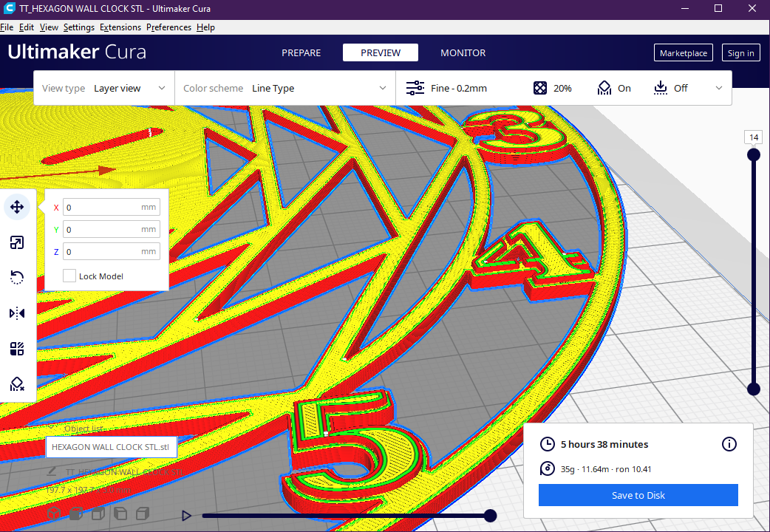
Task: Open the Marketplace
Action: tap(683, 53)
